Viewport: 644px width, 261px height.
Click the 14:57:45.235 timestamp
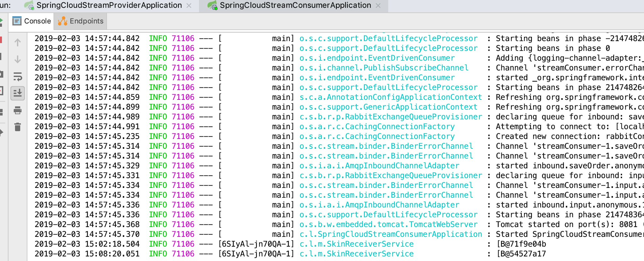click(x=112, y=136)
